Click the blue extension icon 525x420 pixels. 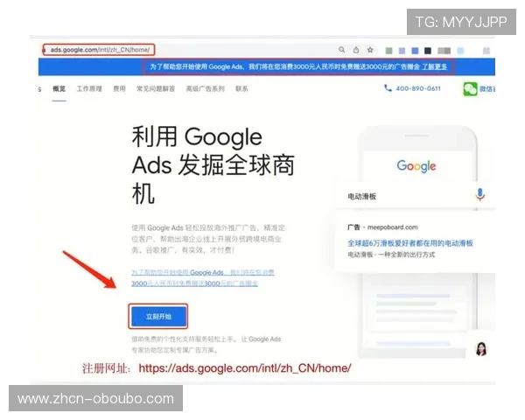[415, 51]
